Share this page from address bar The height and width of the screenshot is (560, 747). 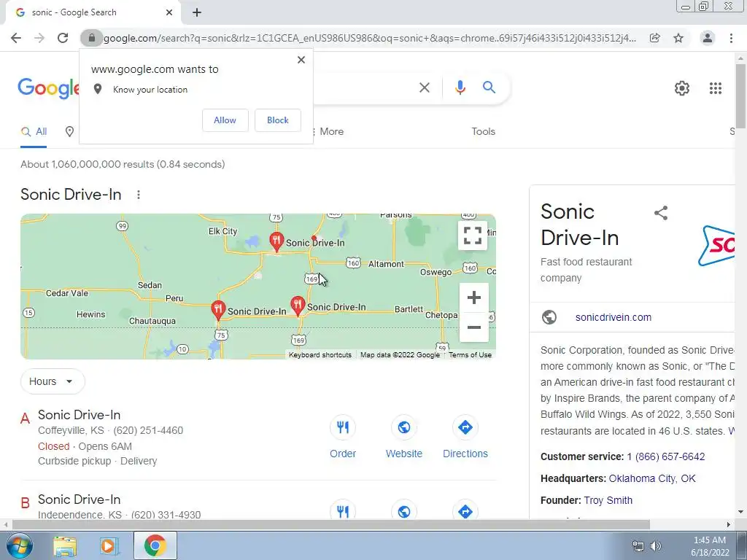(655, 38)
